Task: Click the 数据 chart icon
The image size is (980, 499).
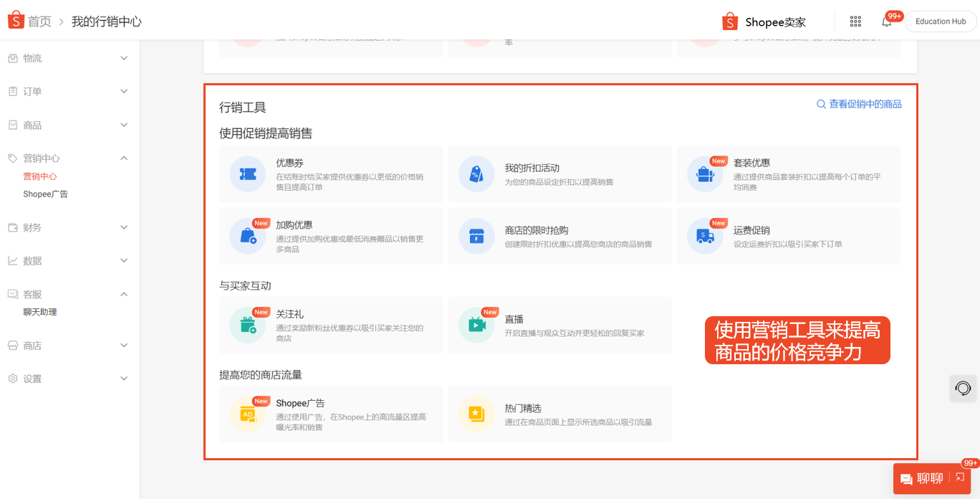Action: point(12,260)
